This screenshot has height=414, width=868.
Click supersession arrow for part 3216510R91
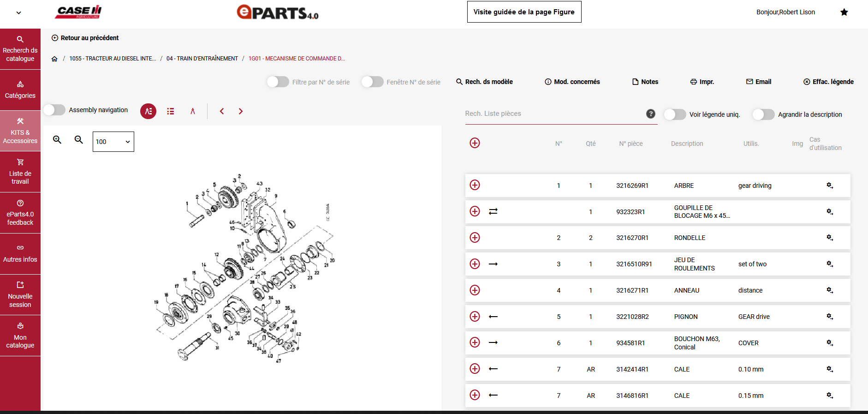493,264
